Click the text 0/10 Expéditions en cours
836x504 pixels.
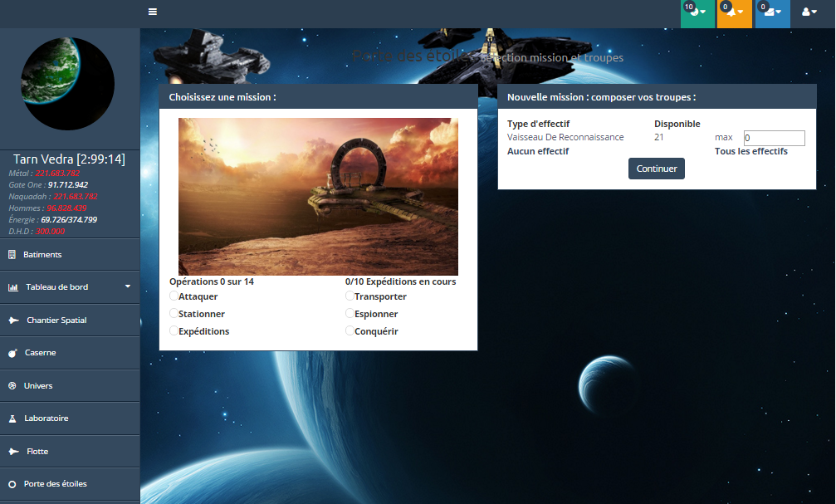point(400,281)
